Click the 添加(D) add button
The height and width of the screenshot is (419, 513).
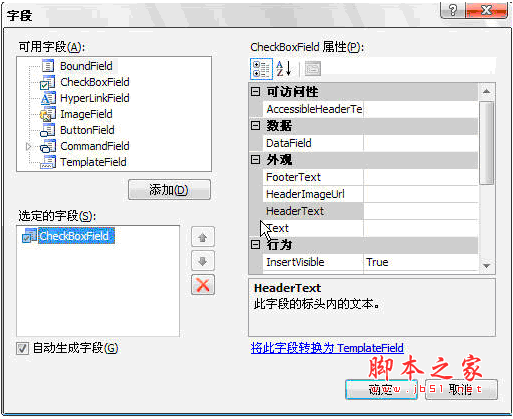[x=169, y=190]
